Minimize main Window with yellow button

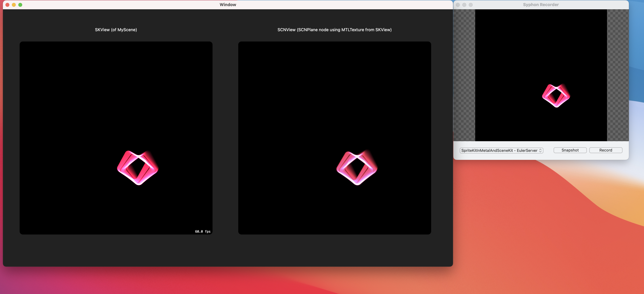(14, 5)
